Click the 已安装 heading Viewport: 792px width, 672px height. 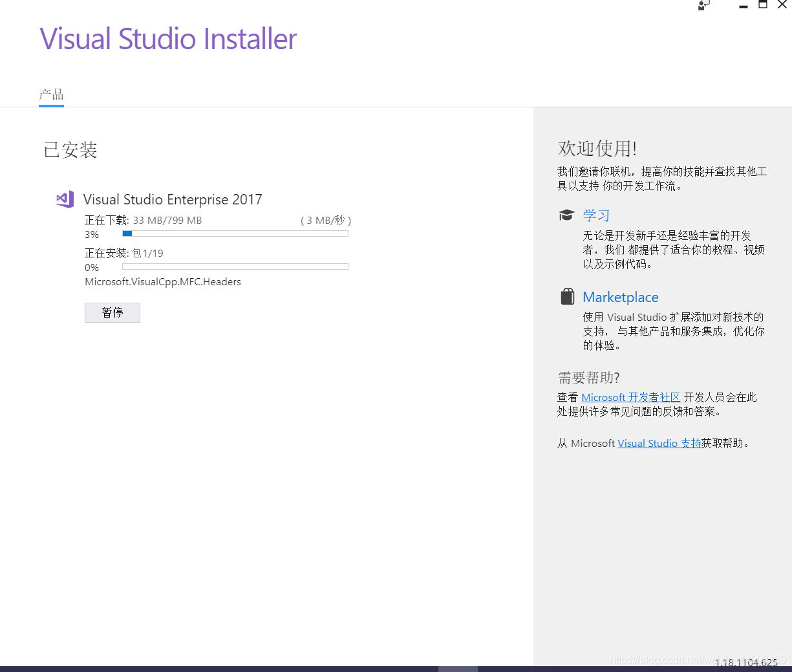point(70,150)
